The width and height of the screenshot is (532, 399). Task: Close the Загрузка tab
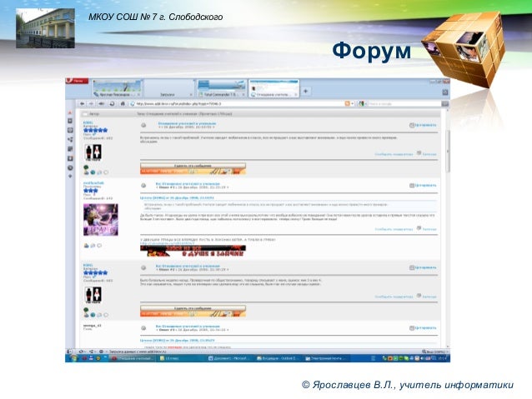191,95
